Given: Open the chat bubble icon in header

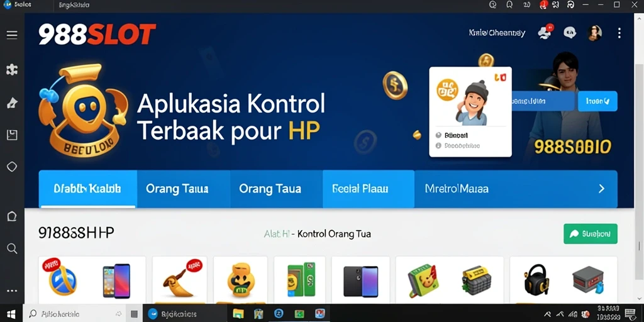Looking at the screenshot, I should tap(570, 33).
